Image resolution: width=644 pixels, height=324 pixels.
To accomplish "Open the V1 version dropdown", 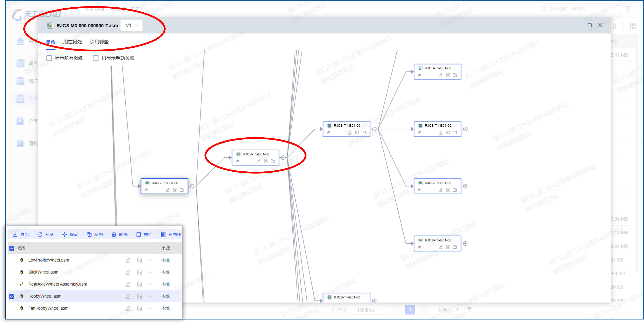I will tap(132, 26).
